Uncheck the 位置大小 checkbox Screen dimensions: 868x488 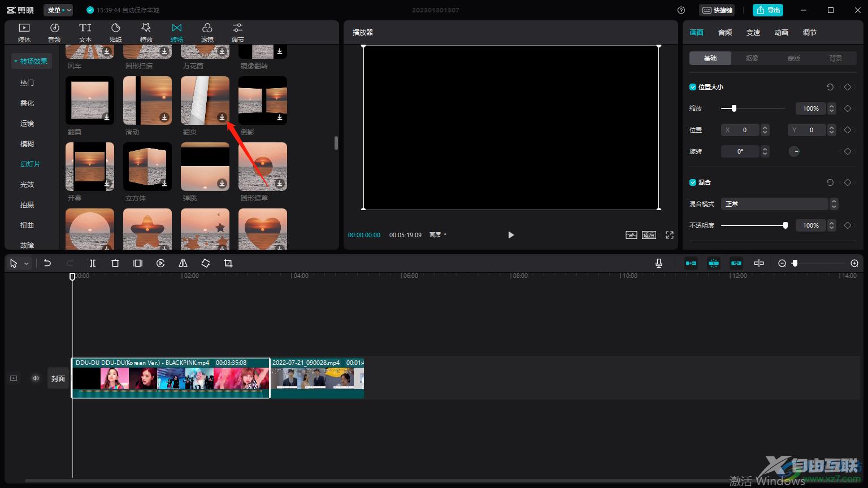coord(693,87)
